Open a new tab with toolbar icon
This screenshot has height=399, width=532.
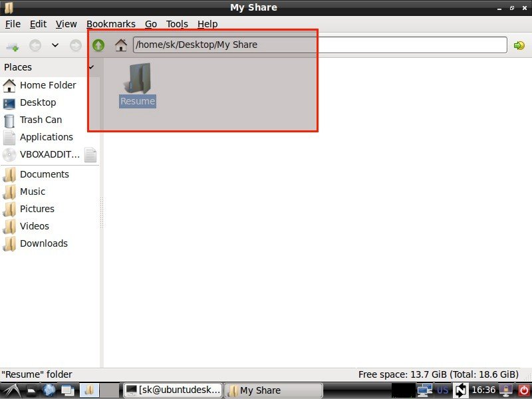coord(13,45)
